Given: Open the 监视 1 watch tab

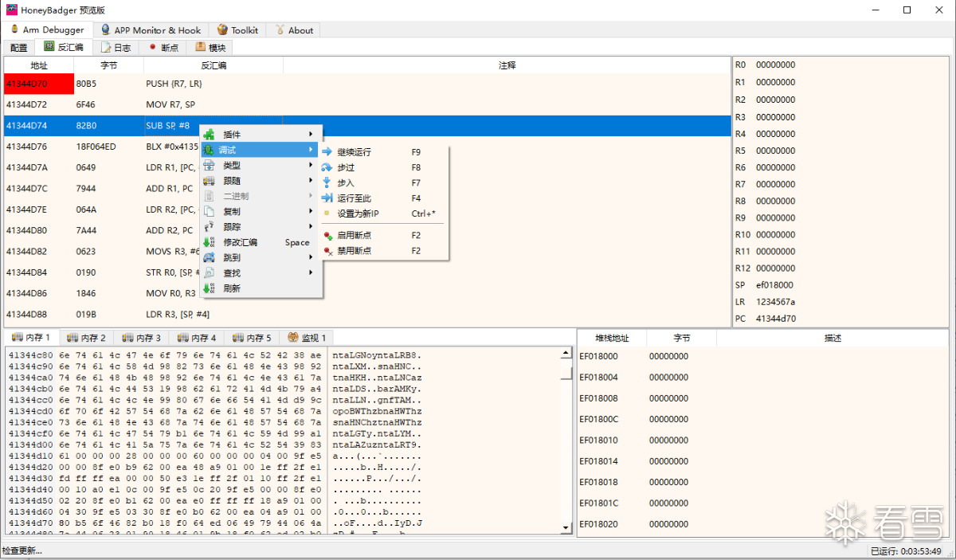Looking at the screenshot, I should tap(307, 338).
